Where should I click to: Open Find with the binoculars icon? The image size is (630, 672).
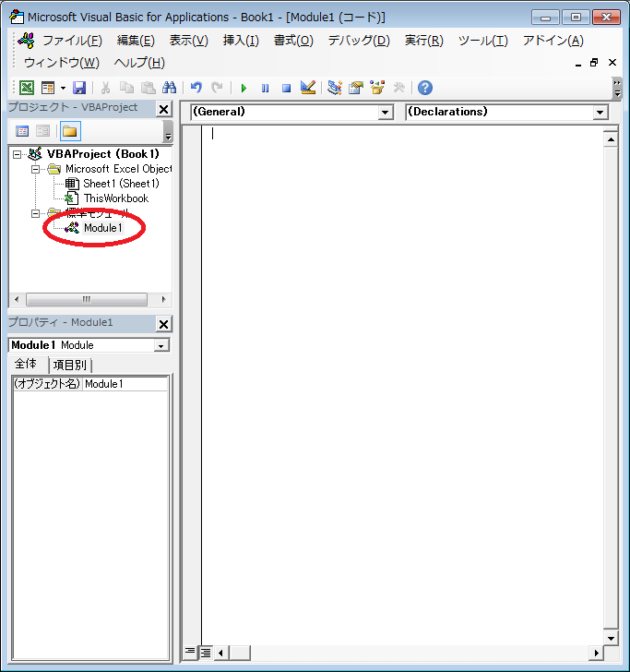click(x=169, y=88)
